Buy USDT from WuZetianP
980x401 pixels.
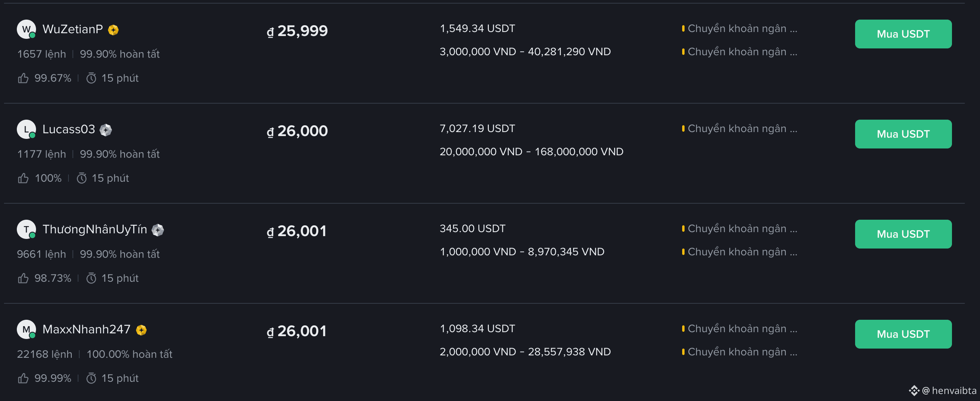tap(903, 34)
